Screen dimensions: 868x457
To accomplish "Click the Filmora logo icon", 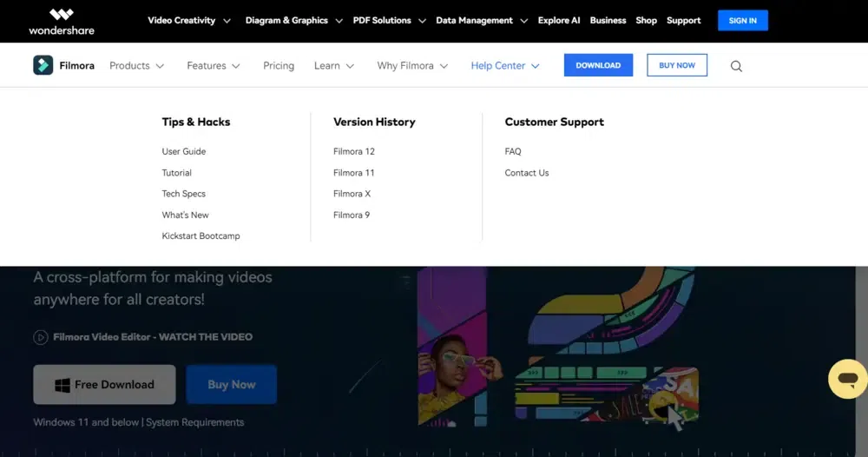I will pos(43,65).
